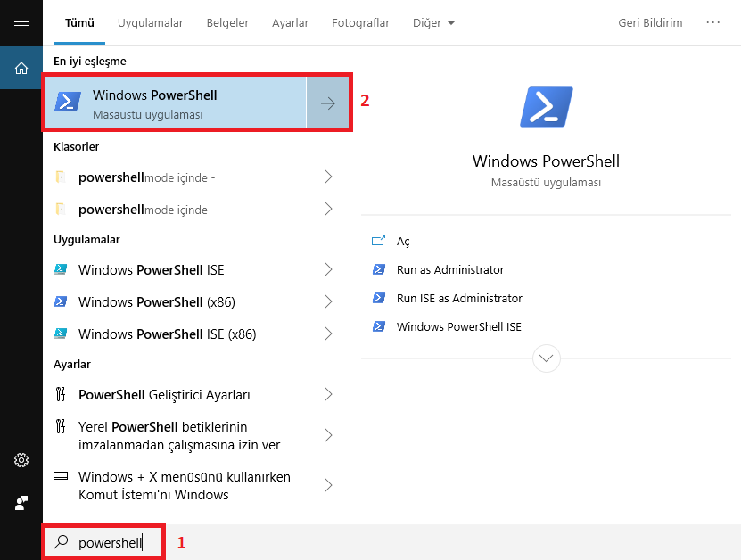Open the settings gear icon

coord(21,460)
